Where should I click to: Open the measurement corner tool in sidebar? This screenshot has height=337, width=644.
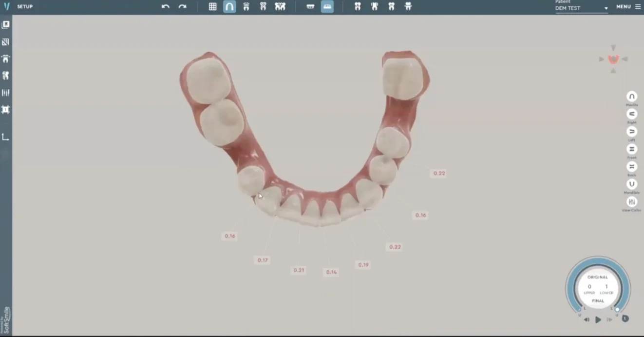[6, 137]
